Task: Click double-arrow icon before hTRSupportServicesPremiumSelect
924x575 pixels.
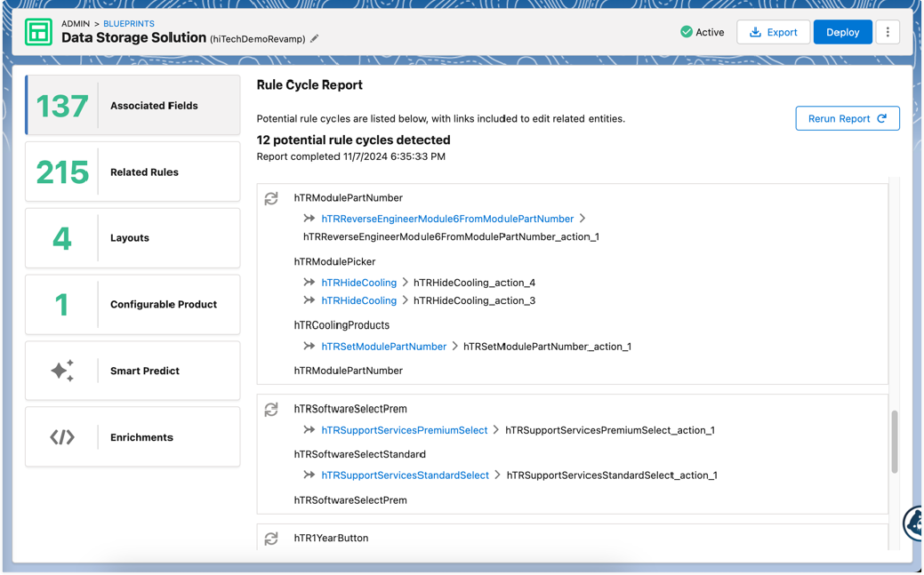Action: pos(309,430)
